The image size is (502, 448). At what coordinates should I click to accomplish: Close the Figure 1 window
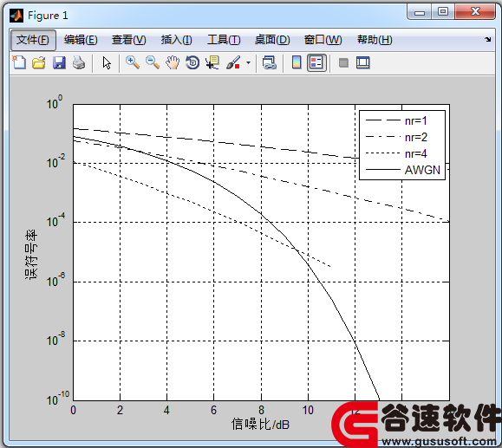click(475, 12)
